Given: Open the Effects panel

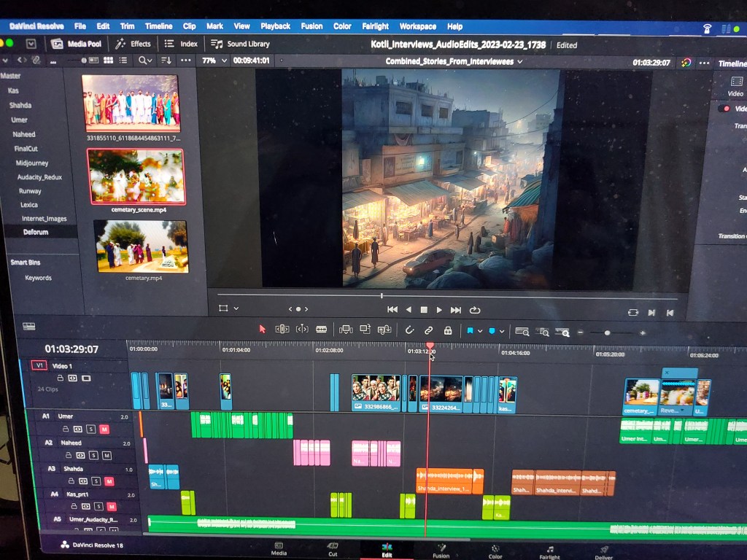Looking at the screenshot, I should point(133,44).
